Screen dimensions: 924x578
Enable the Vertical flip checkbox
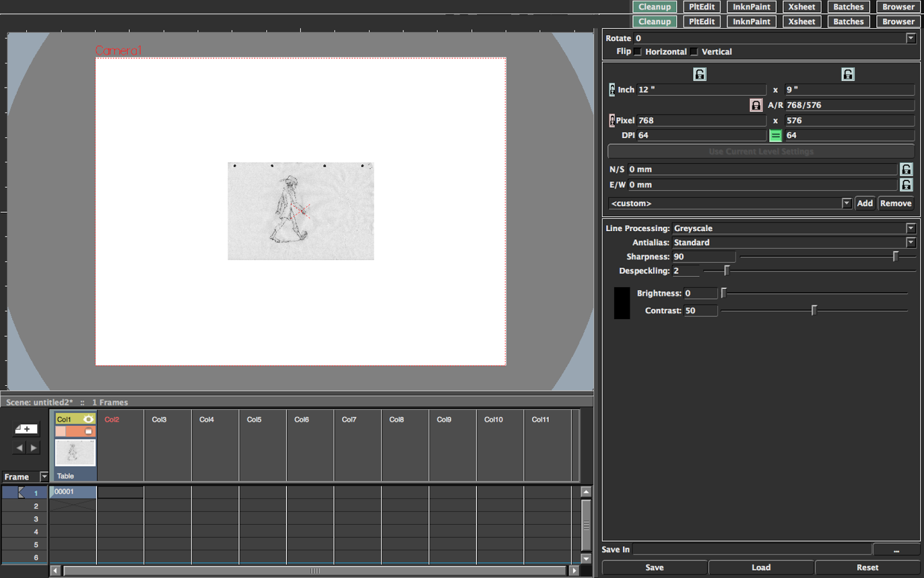pos(694,52)
